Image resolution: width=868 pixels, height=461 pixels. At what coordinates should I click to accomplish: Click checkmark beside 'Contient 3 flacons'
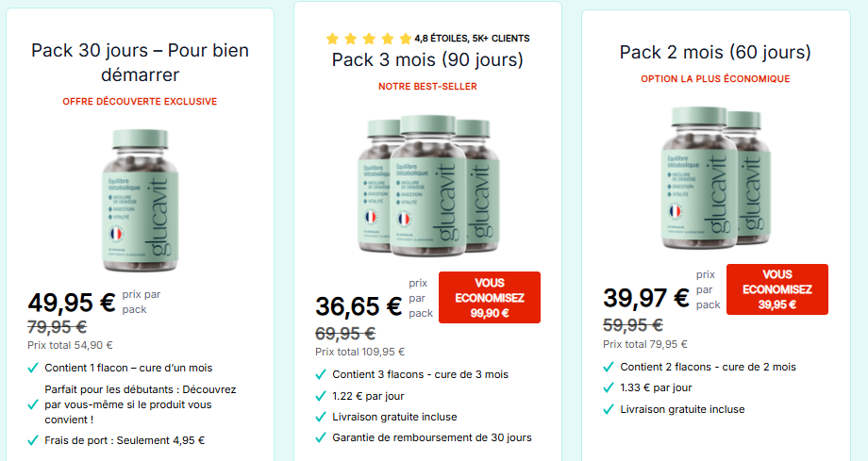[x=321, y=374]
